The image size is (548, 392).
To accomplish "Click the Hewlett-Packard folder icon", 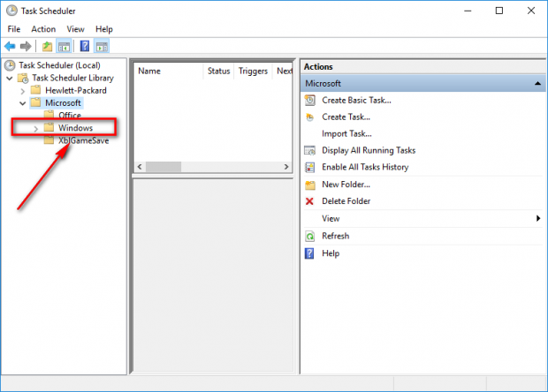I will coord(35,90).
